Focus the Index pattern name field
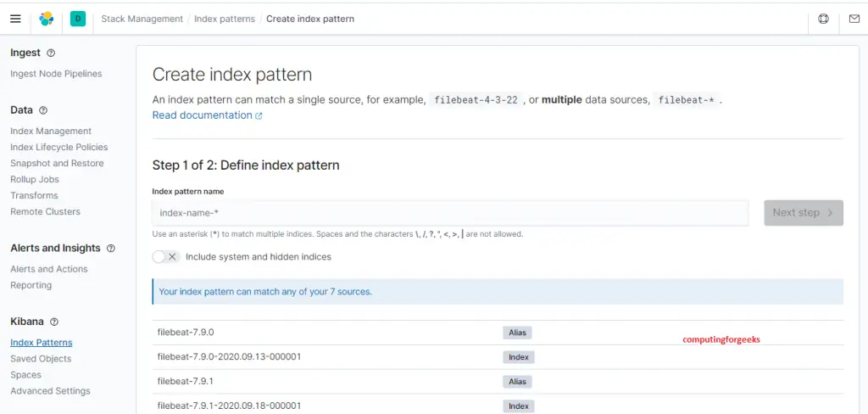 450,213
